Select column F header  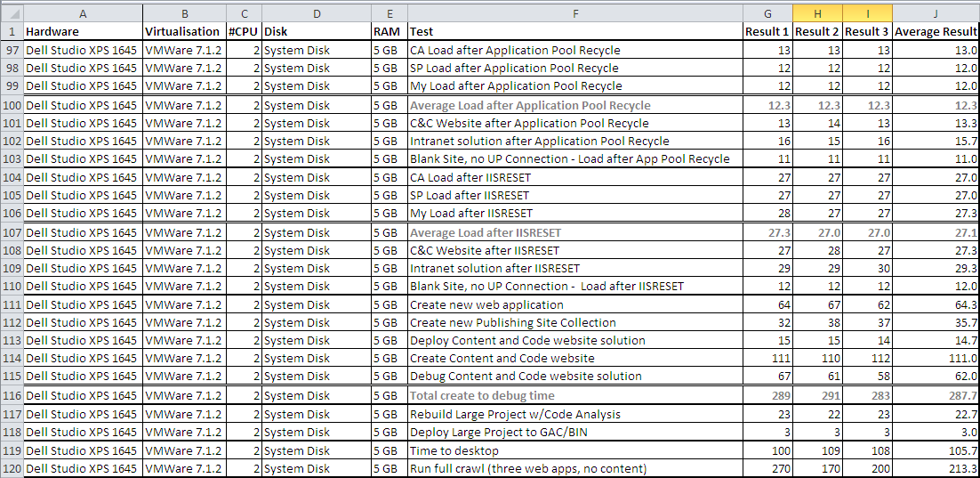click(x=574, y=13)
